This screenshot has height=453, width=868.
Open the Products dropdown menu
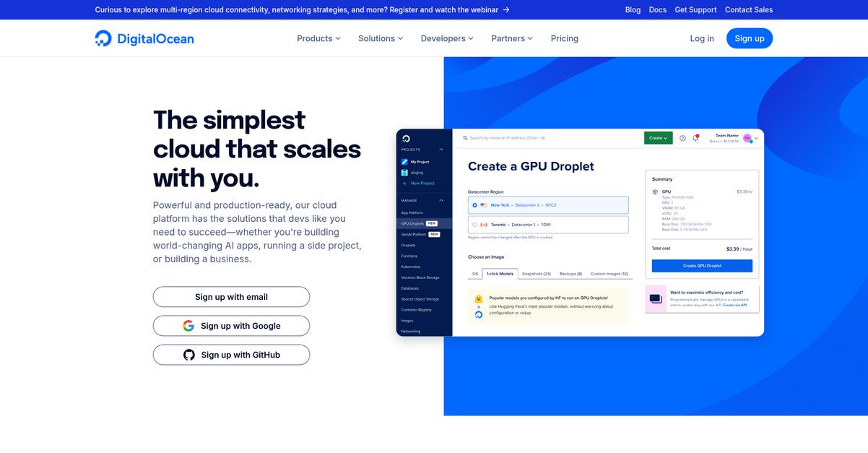(318, 38)
